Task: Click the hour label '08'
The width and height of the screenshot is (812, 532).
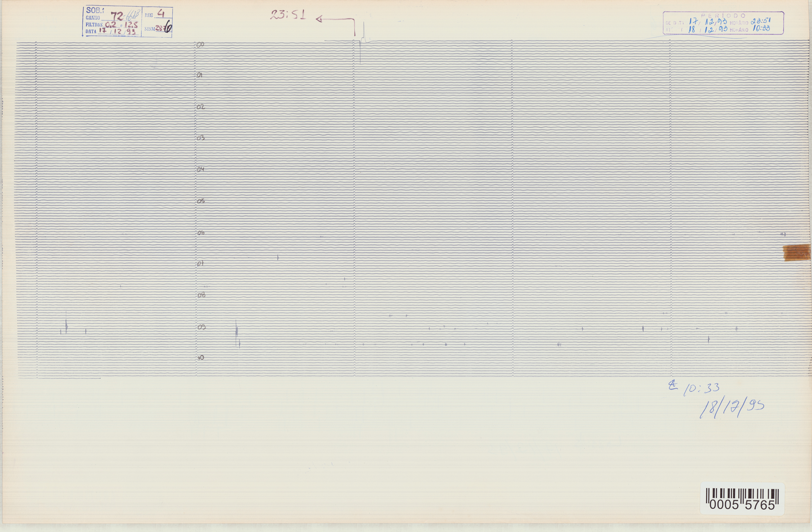Action: [x=201, y=295]
